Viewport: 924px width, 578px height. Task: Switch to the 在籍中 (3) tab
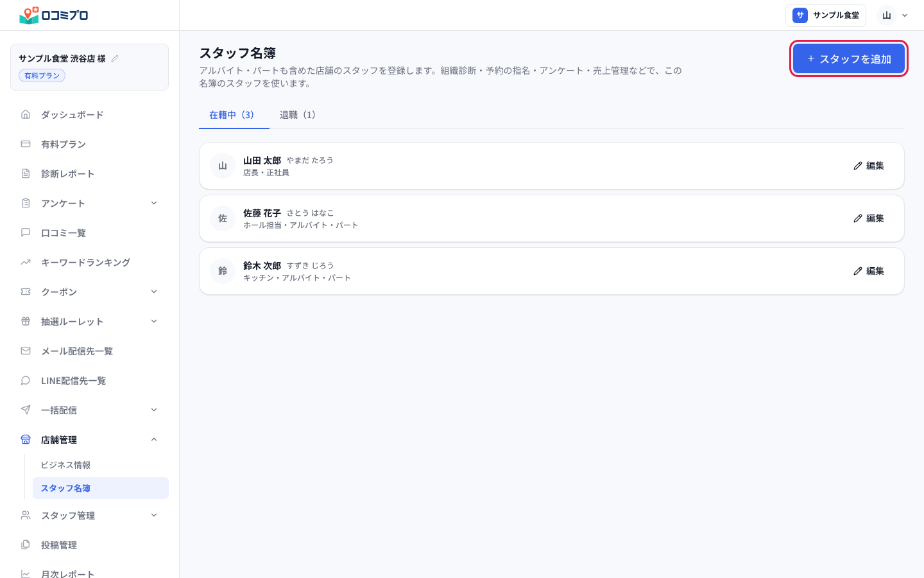click(x=234, y=115)
